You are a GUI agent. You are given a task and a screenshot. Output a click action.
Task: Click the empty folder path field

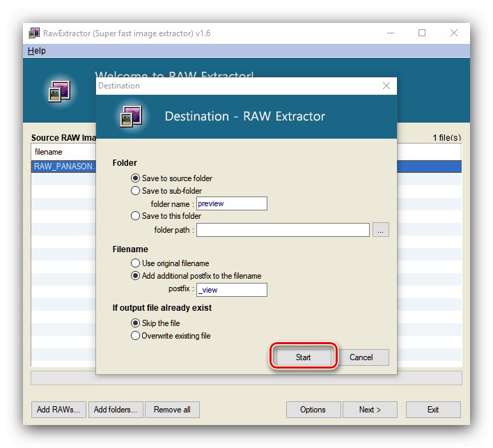pos(283,230)
